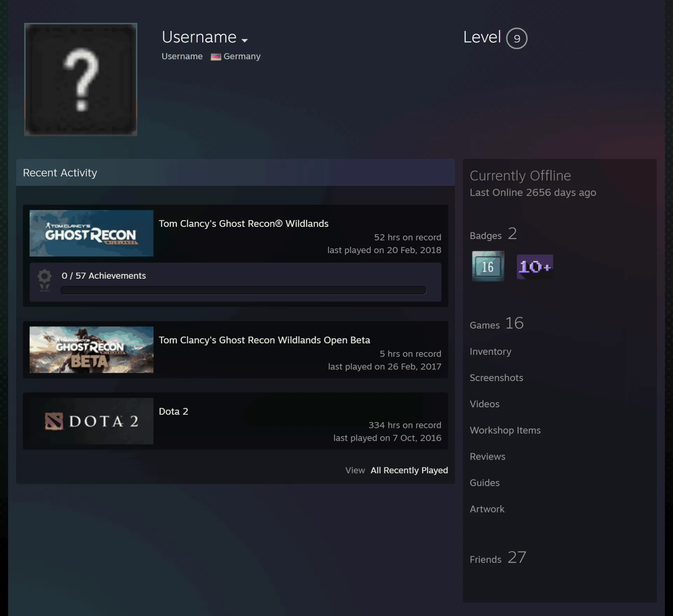The height and width of the screenshot is (616, 673).
Task: Open the Dota 2 title link
Action: [x=174, y=411]
